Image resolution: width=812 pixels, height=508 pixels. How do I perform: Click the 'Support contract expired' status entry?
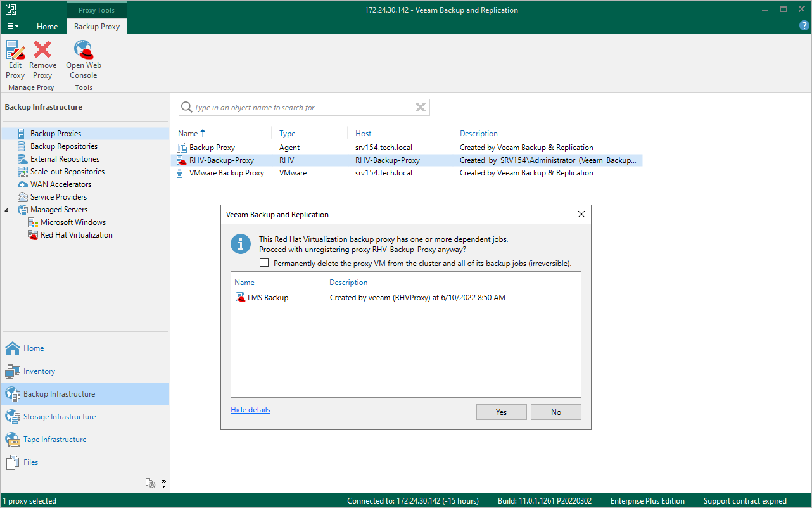(x=745, y=501)
